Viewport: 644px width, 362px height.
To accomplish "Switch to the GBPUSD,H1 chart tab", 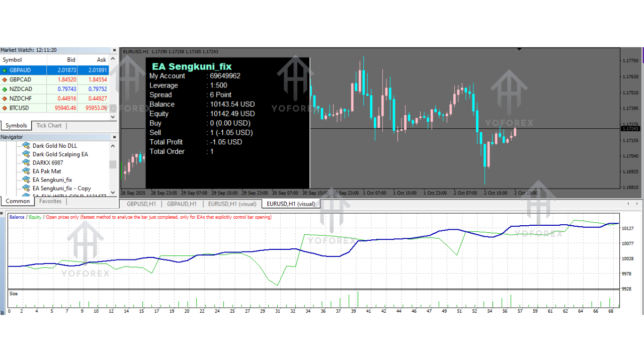I will (141, 204).
